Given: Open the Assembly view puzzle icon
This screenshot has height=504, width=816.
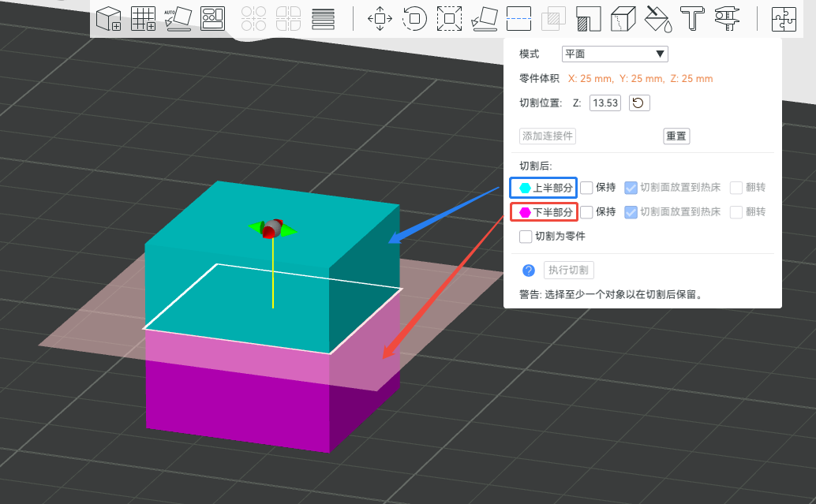Looking at the screenshot, I should [x=784, y=19].
